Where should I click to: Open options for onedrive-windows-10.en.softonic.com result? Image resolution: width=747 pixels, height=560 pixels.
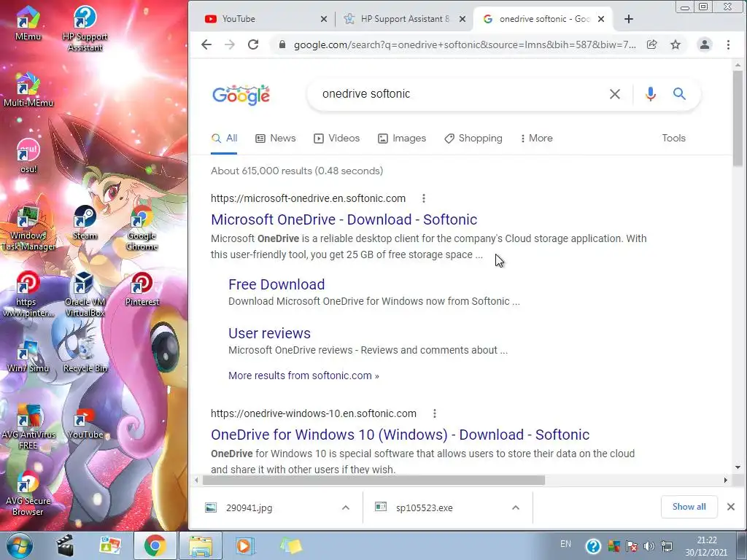(435, 413)
